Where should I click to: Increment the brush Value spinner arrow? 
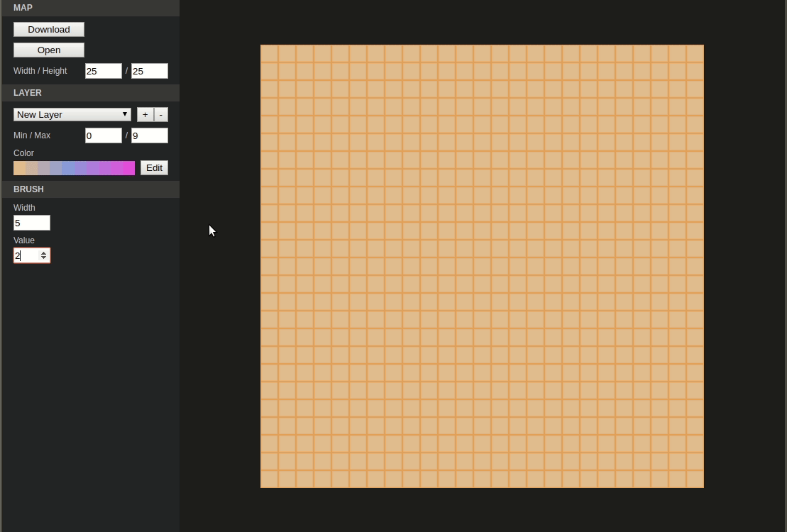pyautogui.click(x=44, y=253)
